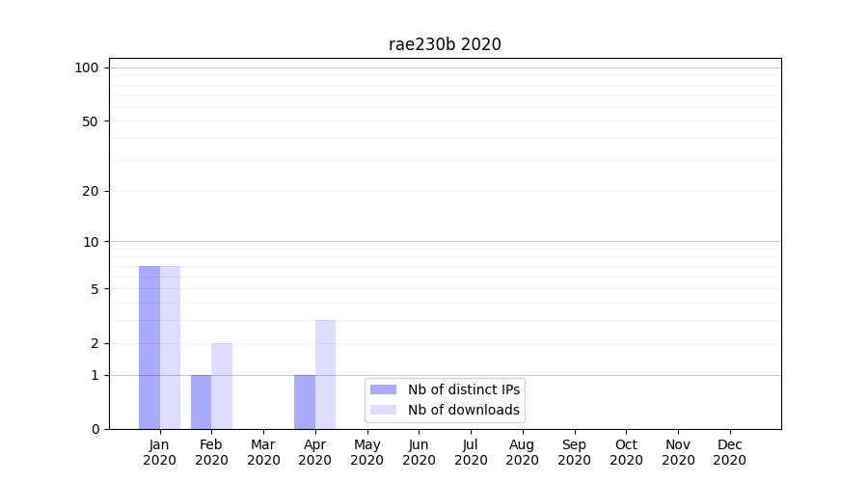Select the January distinct IPs bar
868x482 pixels.
pyautogui.click(x=149, y=347)
